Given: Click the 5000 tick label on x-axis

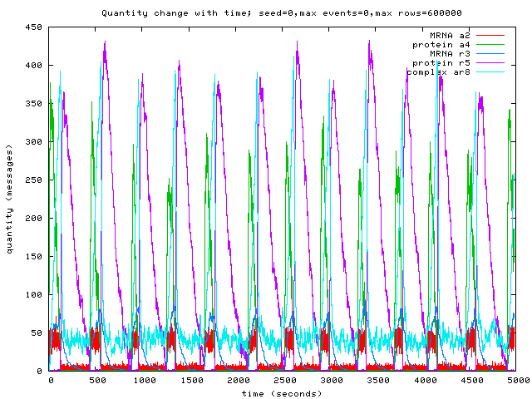Looking at the screenshot, I should [x=516, y=380].
